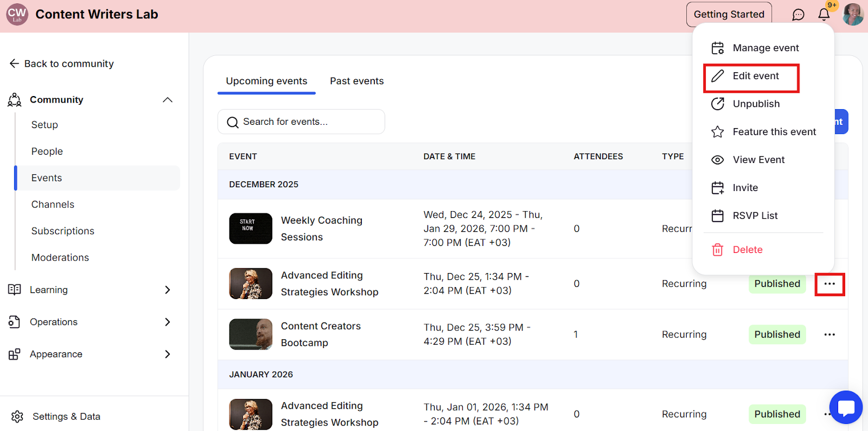Select Edit event from the menu

[755, 76]
